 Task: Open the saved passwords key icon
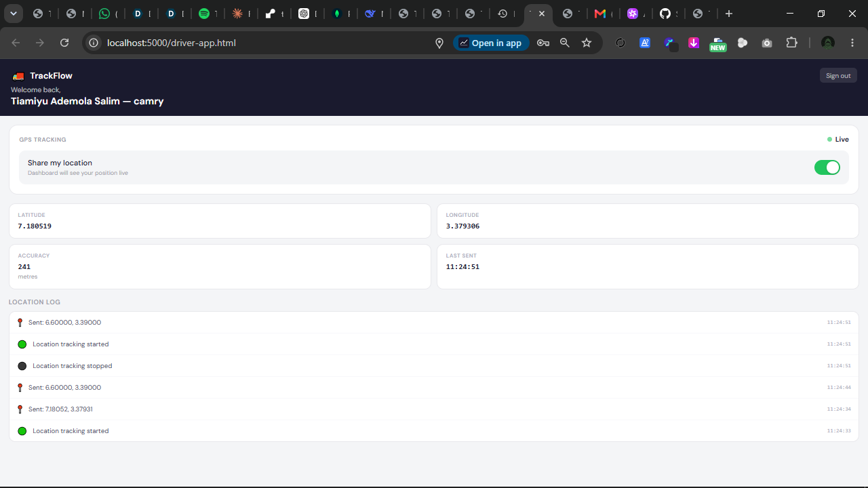point(542,43)
